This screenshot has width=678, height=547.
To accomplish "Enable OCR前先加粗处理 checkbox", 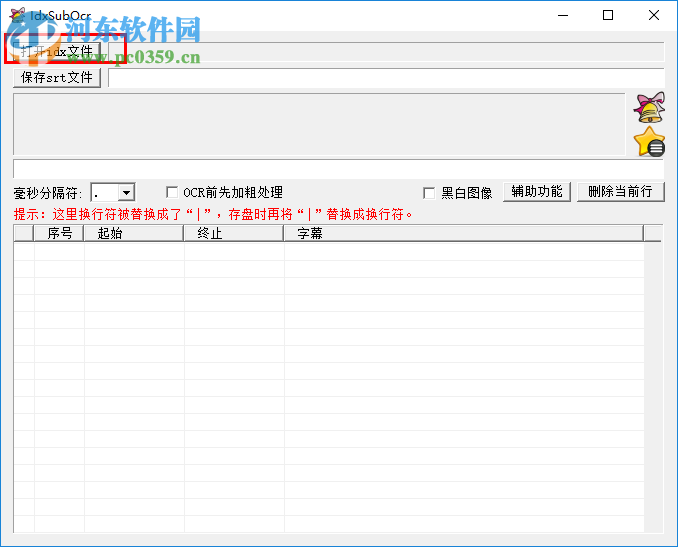I will coord(172,192).
